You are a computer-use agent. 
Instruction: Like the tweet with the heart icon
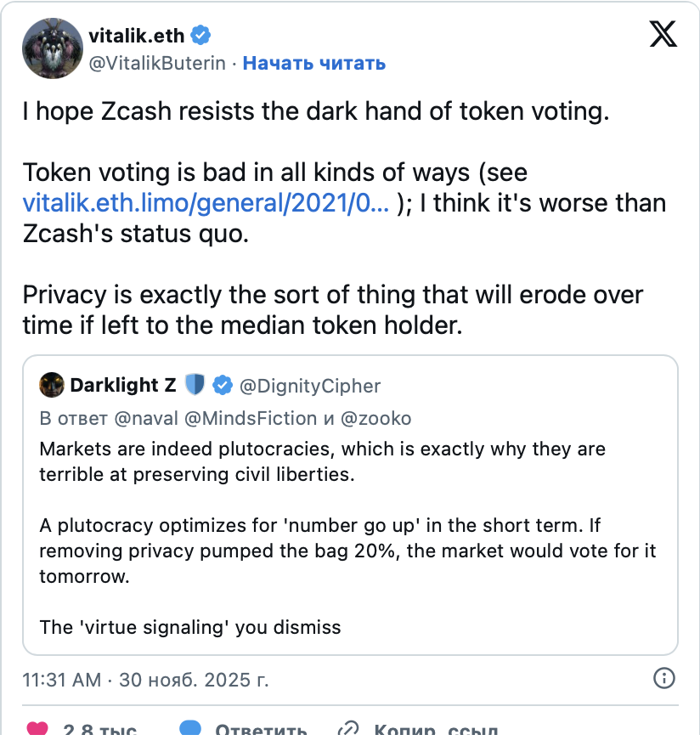37,731
